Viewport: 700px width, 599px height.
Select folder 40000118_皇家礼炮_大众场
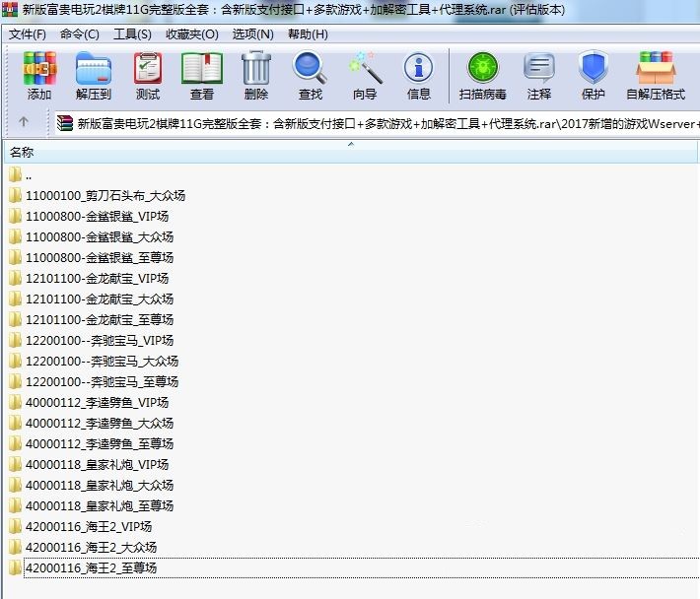(x=100, y=486)
